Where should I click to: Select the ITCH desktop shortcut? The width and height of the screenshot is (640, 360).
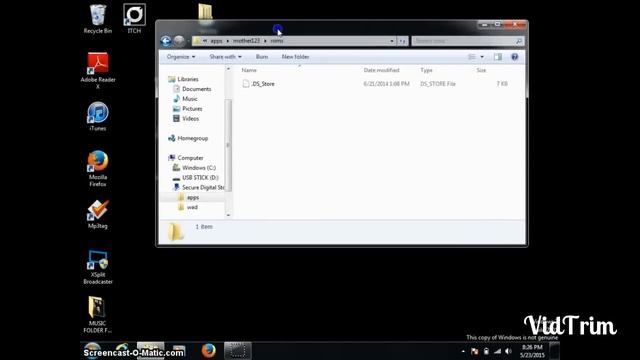[x=134, y=19]
